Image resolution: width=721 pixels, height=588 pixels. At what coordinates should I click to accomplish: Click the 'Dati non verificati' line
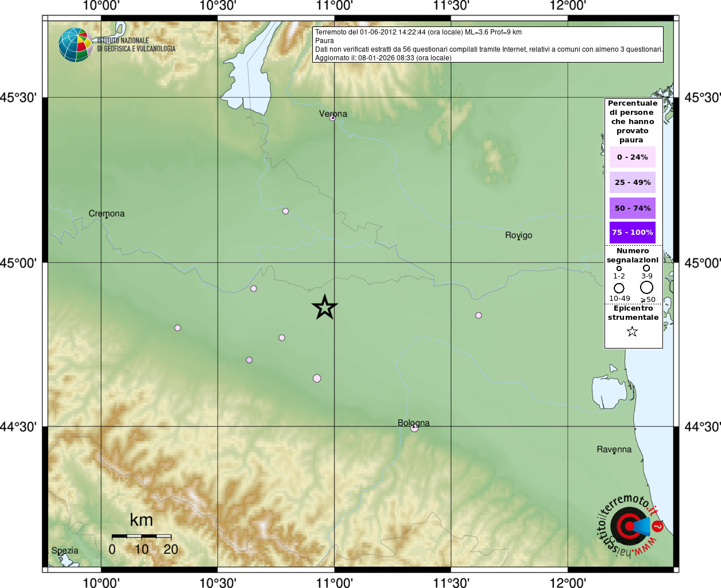pos(489,49)
